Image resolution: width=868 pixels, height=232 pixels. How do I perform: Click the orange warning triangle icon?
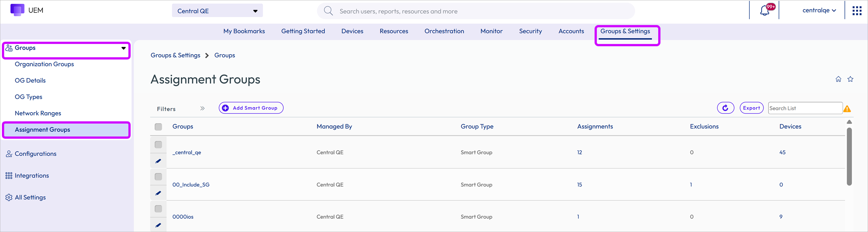[x=848, y=109]
